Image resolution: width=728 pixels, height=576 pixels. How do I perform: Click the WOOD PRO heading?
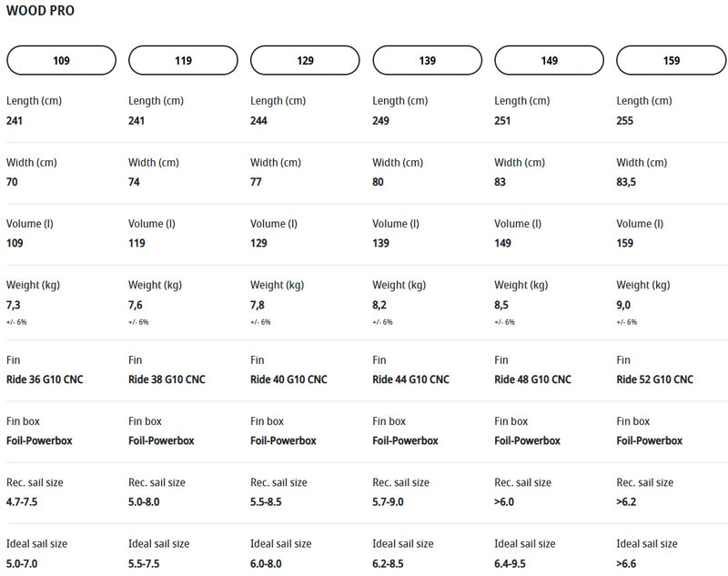(x=40, y=12)
